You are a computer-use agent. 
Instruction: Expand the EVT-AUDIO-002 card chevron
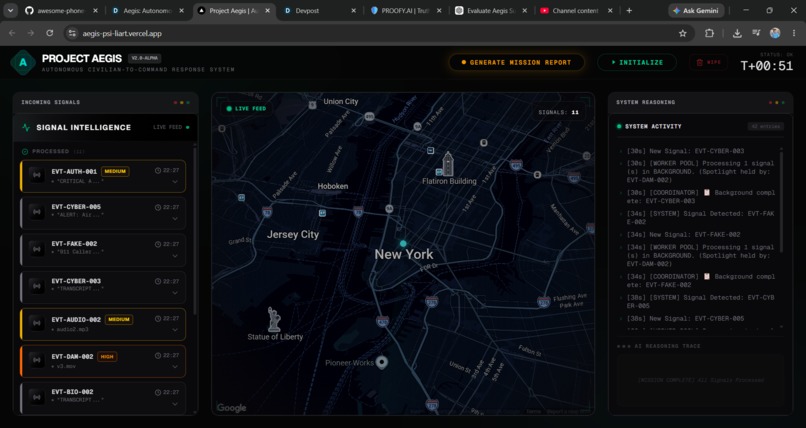(175, 330)
